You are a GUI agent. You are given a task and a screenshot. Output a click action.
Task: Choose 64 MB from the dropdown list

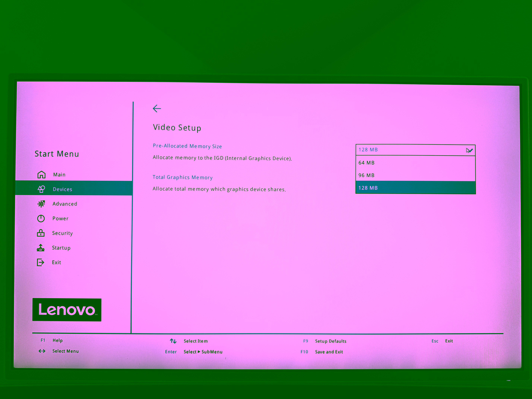coord(415,163)
